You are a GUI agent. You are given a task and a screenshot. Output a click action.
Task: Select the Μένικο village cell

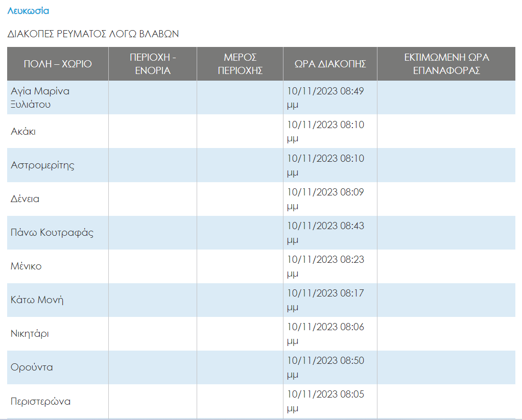point(26,266)
